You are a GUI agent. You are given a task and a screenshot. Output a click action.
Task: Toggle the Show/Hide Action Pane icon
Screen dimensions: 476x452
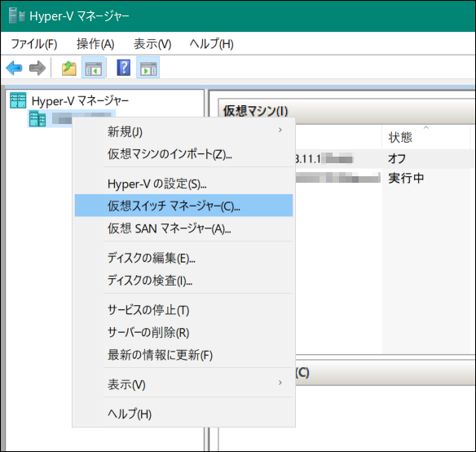click(148, 68)
